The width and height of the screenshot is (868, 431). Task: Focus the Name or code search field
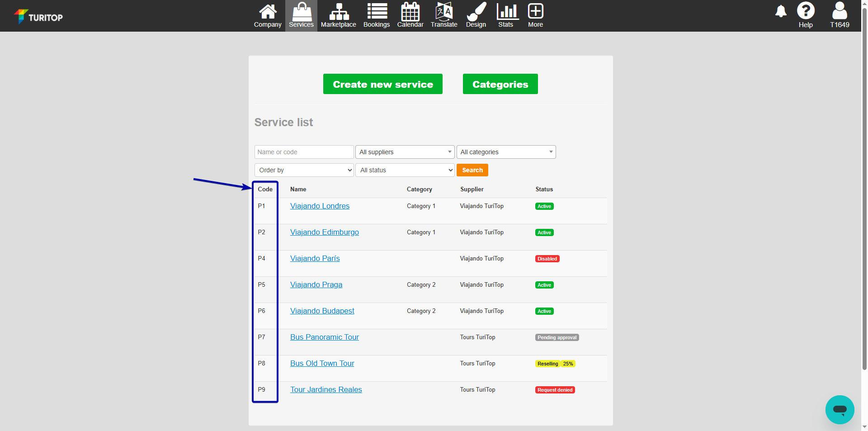tap(304, 152)
